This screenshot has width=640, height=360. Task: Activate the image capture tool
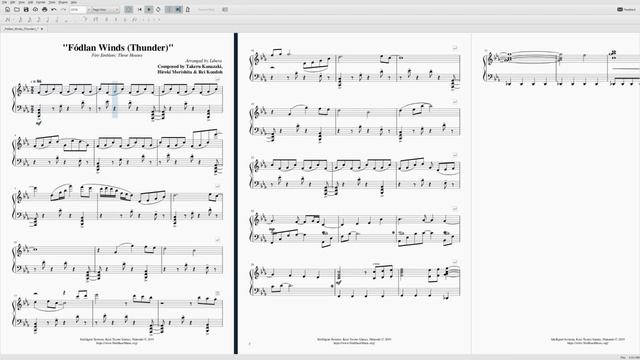tap(225, 9)
